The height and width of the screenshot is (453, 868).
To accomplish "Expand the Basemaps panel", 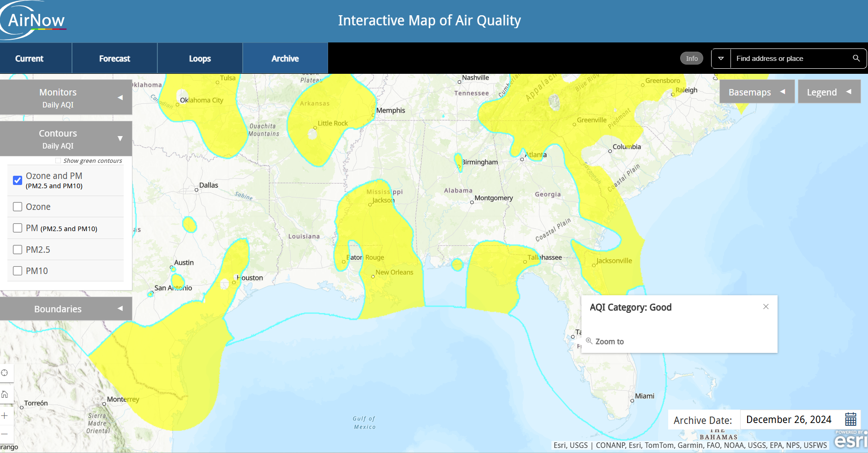I will tap(757, 92).
